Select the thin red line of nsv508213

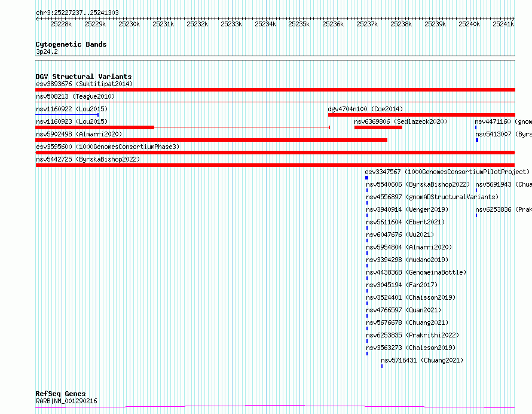coord(275,102)
